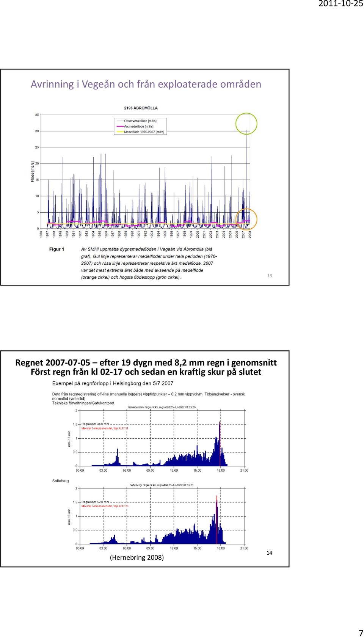Click 'Exempel på regnförlopp i Helsingborg den 5/7 2007'
364x637 pixels.
[x=113, y=383]
